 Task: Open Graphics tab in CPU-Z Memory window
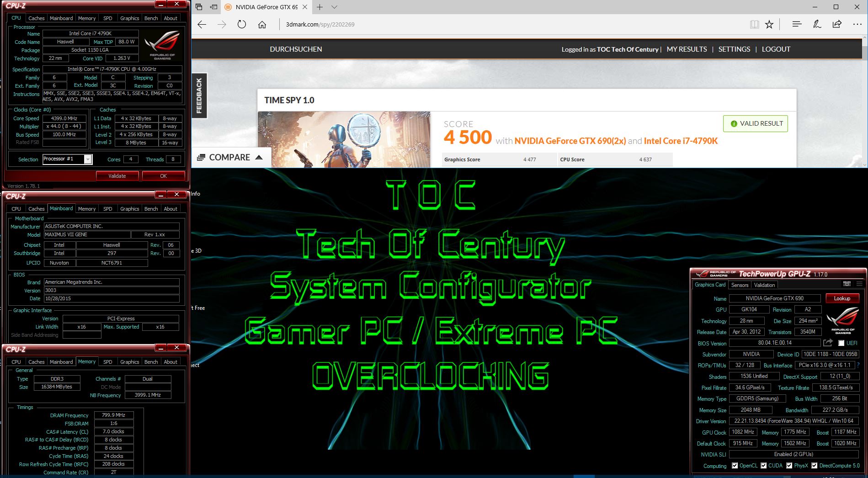[x=129, y=362]
